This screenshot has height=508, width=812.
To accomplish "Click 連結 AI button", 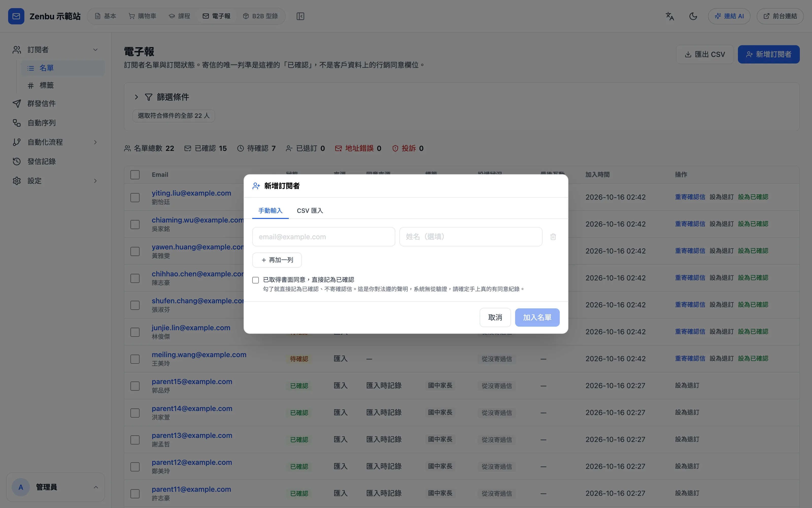I will [x=729, y=16].
